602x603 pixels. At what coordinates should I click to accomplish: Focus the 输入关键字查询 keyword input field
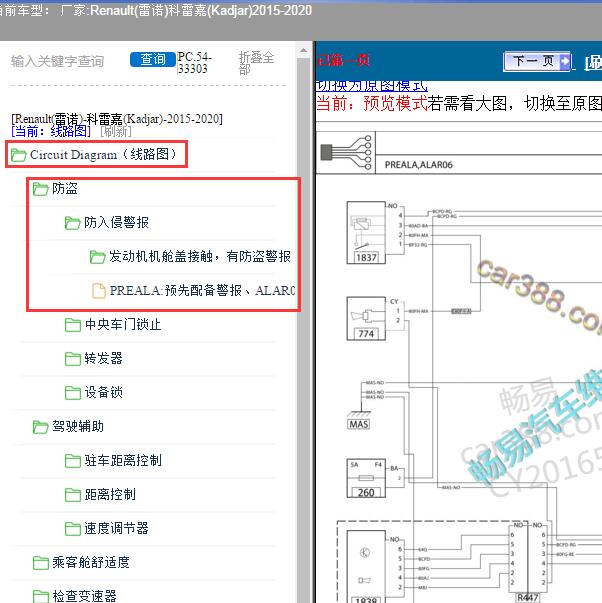(58, 61)
